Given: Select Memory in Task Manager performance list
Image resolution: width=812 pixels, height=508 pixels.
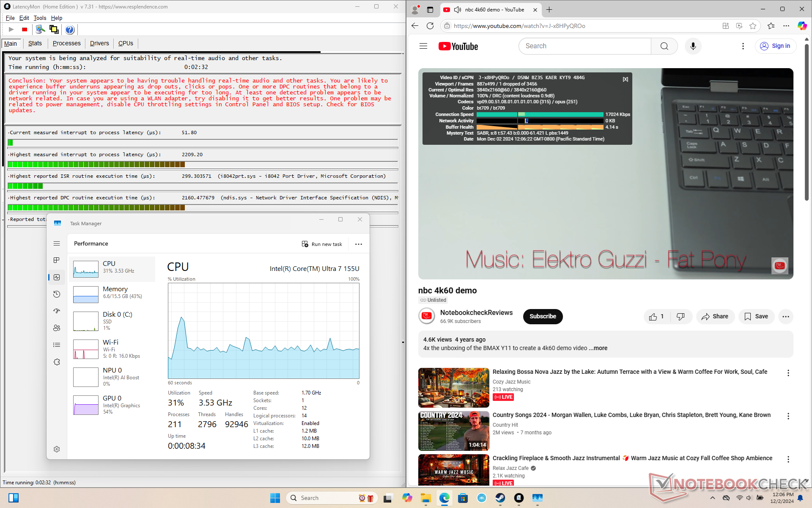Looking at the screenshot, I should tap(112, 295).
